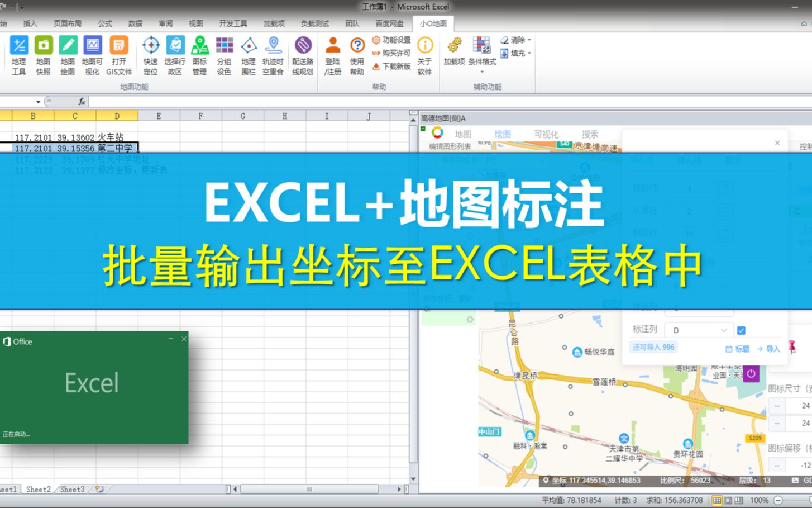Click the fx insert function icon
The width and height of the screenshot is (812, 508).
(82, 102)
